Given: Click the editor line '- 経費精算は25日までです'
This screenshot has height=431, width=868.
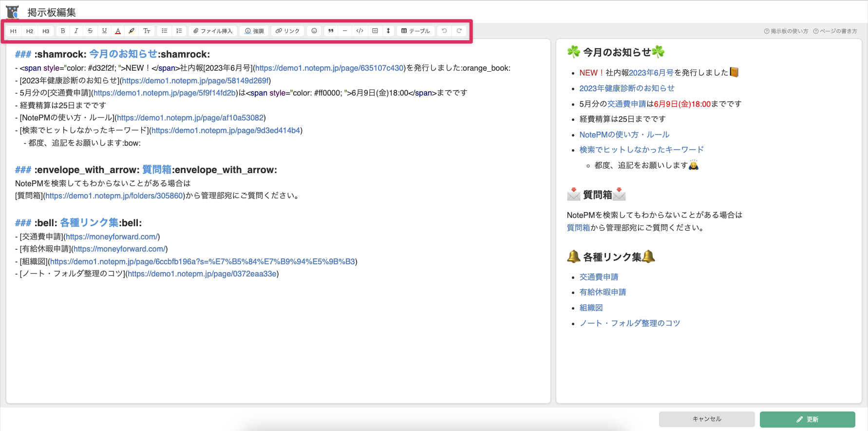Looking at the screenshot, I should tap(60, 105).
